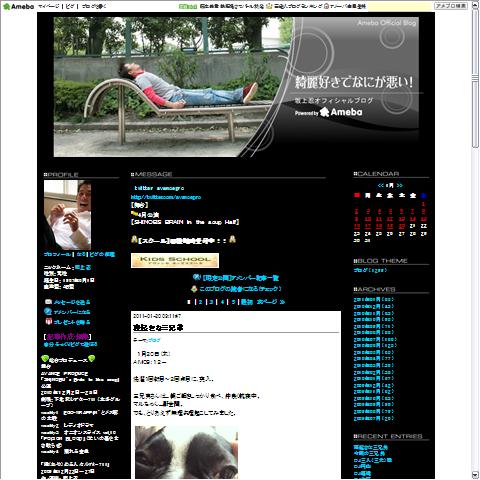The image size is (480, 480).
Task: Go to next month with calendar >> arrow
Action: pos(400,185)
